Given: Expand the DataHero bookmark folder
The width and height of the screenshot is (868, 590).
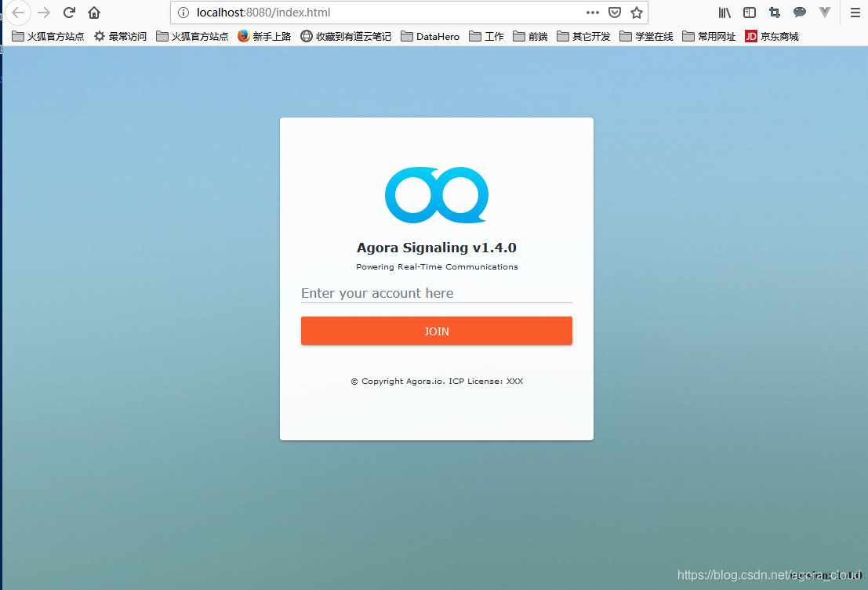Looking at the screenshot, I should coord(430,37).
